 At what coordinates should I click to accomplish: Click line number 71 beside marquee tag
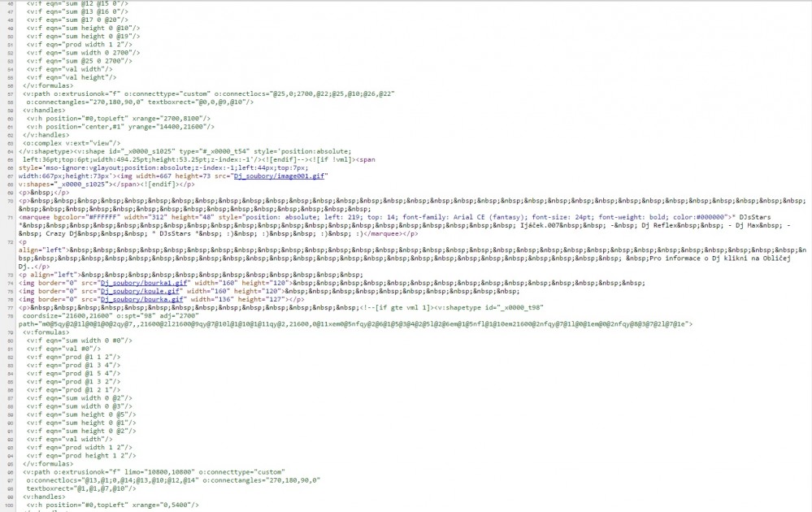click(10, 219)
